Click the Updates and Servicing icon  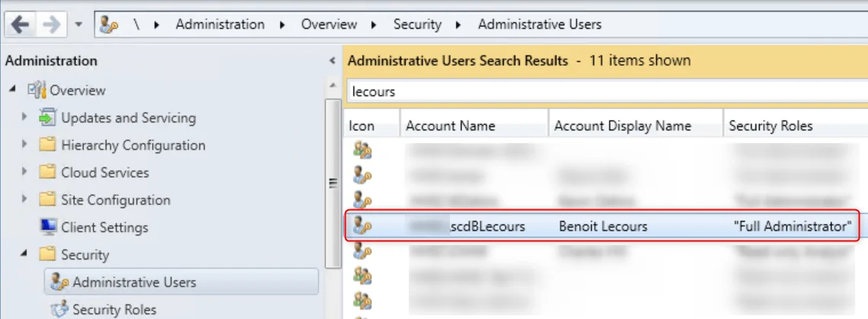[x=48, y=117]
